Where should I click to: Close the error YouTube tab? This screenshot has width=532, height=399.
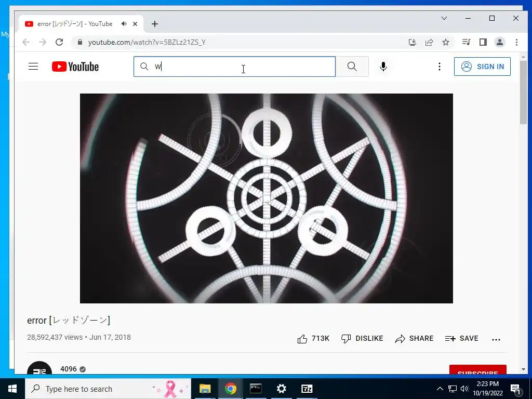point(135,24)
